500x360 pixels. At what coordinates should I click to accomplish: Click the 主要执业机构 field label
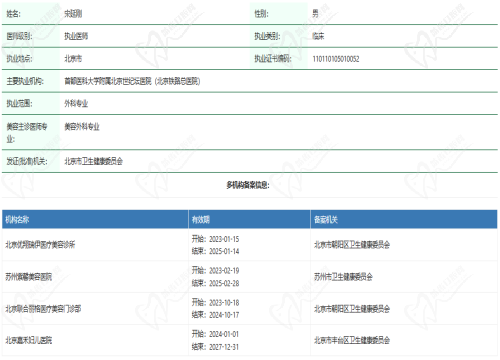coord(25,81)
